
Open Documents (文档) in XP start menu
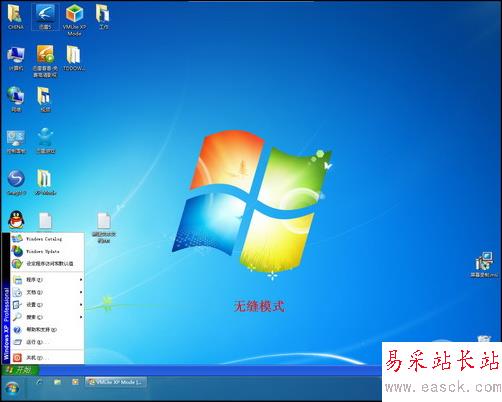click(x=47, y=292)
